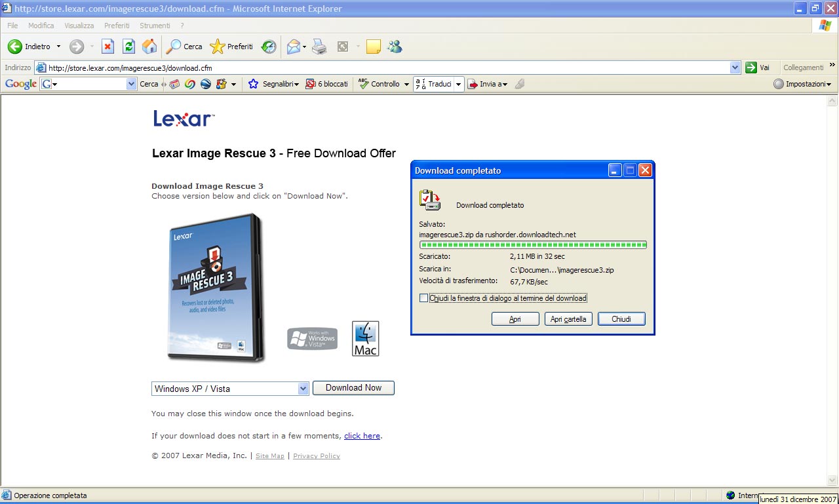Click the Google toolbar Cerca search button
This screenshot has height=504, width=839.
149,84
